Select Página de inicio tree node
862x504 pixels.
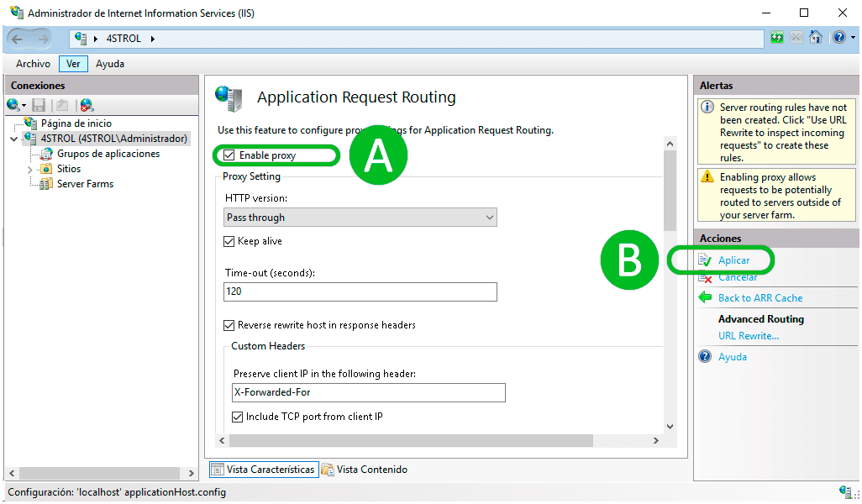[76, 123]
